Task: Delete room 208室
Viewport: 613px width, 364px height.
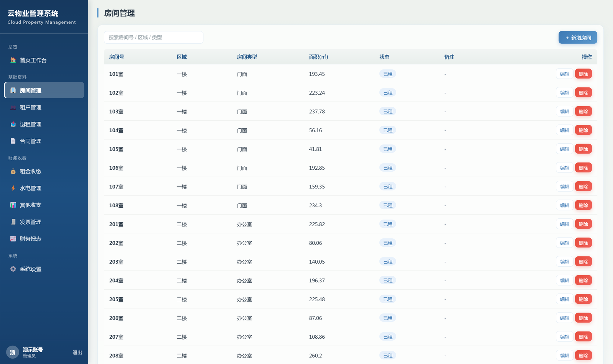Action: coord(583,356)
